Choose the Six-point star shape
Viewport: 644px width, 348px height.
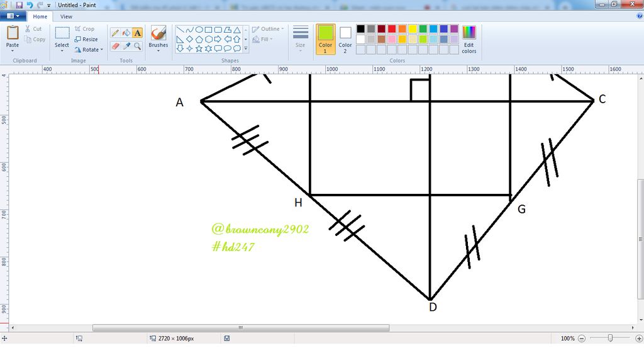pyautogui.click(x=208, y=49)
